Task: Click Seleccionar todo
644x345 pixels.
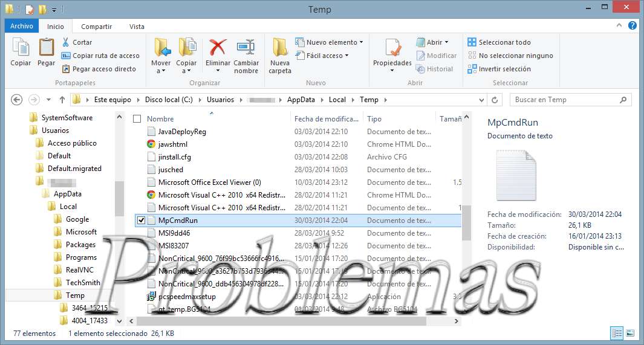Action: [x=499, y=42]
